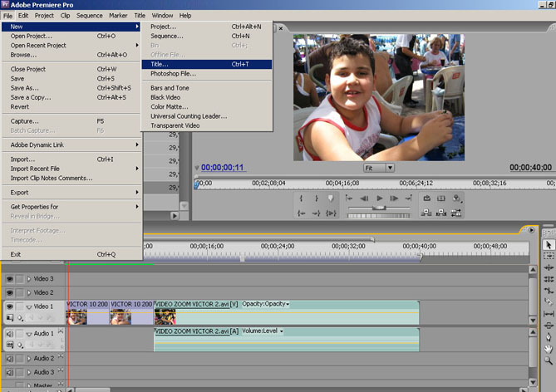This screenshot has width=556, height=392.
Task: Hide the Video 1 track output
Action: (x=10, y=306)
